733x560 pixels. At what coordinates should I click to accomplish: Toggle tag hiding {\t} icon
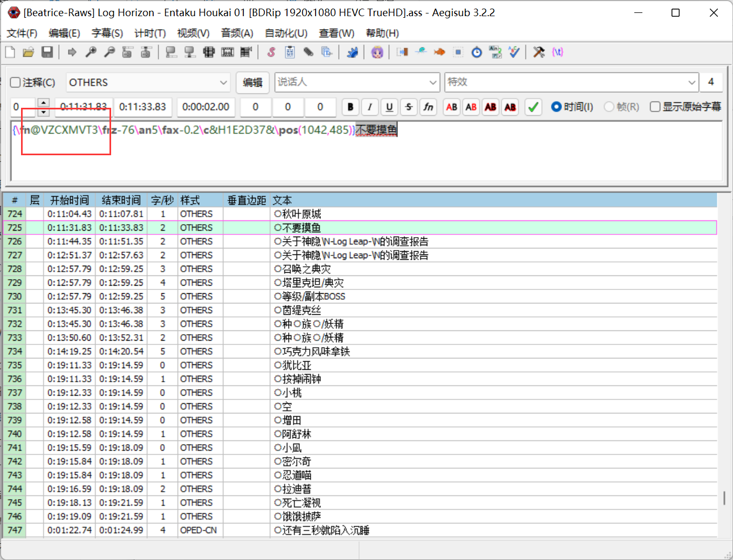click(558, 52)
